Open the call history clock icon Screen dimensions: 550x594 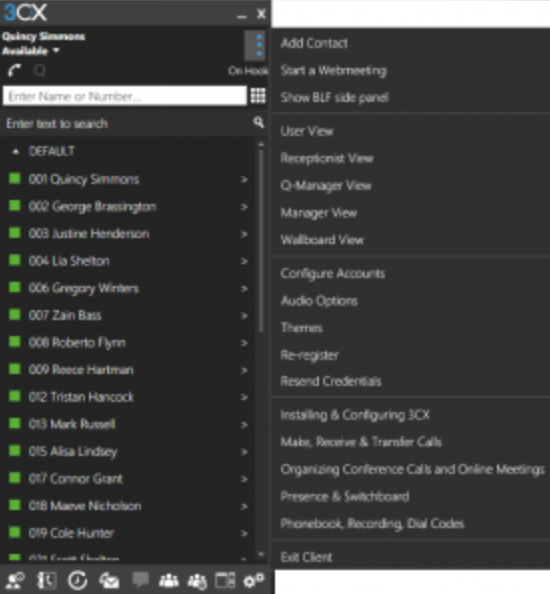77,580
